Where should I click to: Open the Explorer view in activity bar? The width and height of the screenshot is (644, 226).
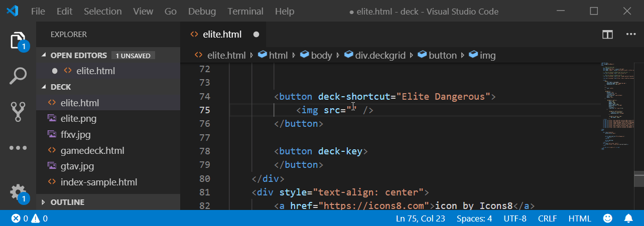(x=18, y=40)
